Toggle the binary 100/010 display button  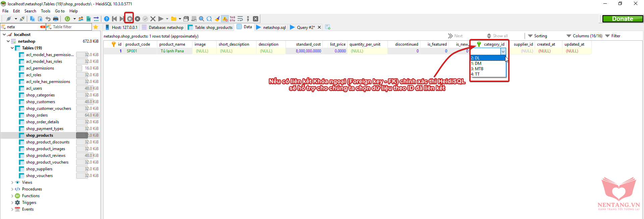[x=232, y=19]
